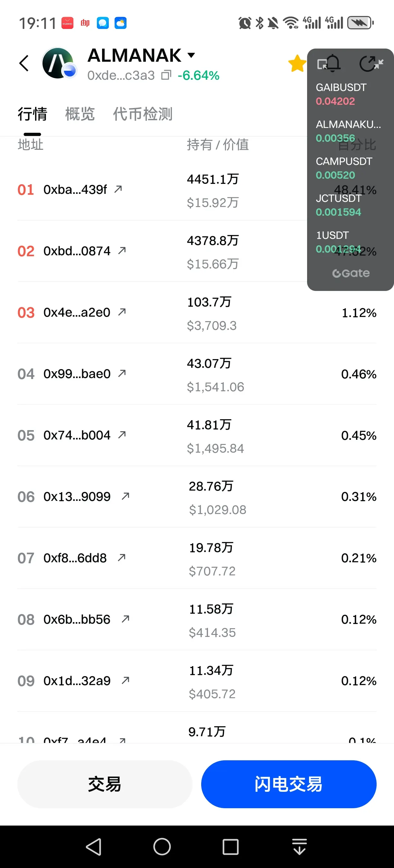The height and width of the screenshot is (868, 394).
Task: Open external link for 0x4e...a2e0
Action: point(122,312)
